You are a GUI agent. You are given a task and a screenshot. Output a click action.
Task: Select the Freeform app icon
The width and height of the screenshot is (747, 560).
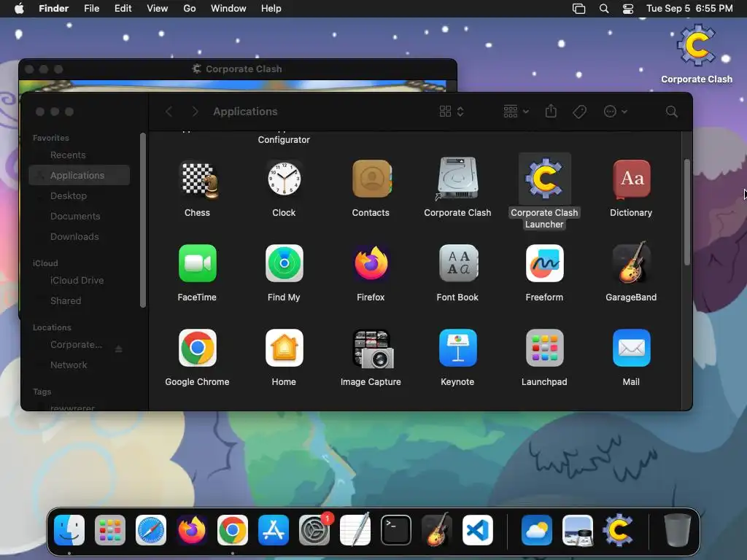click(x=544, y=263)
